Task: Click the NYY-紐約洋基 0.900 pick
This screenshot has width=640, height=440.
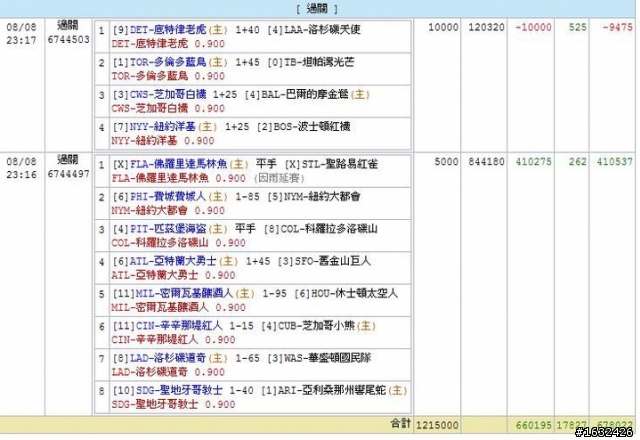Action: (163, 140)
